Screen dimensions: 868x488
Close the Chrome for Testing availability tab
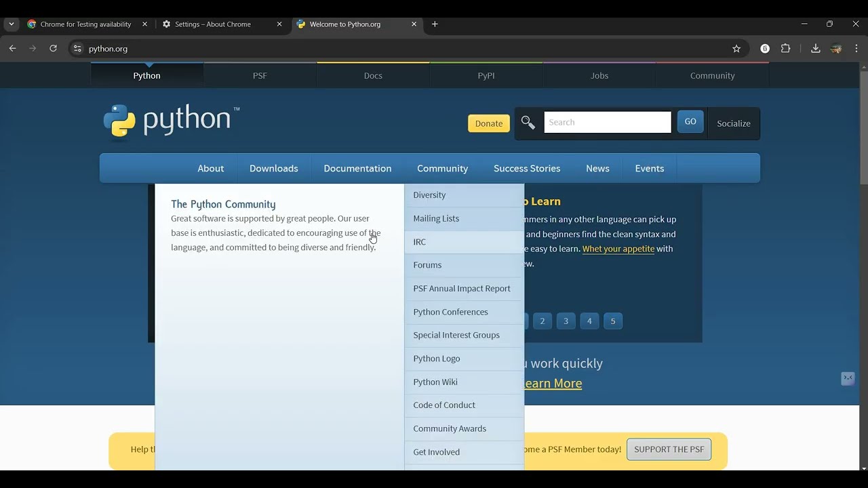tap(144, 24)
